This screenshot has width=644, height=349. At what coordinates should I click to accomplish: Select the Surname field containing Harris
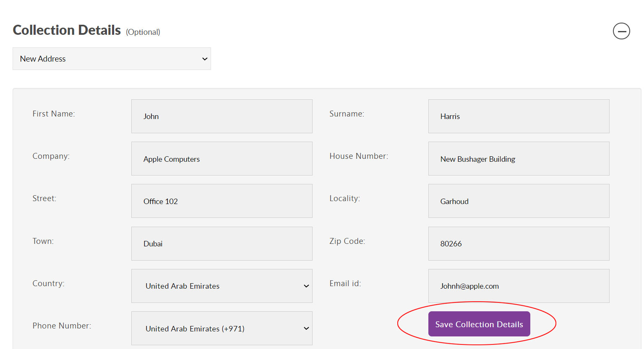click(519, 116)
